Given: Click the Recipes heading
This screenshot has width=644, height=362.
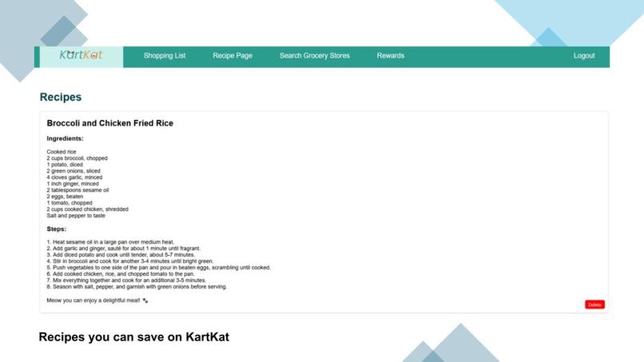Looking at the screenshot, I should click(x=61, y=97).
